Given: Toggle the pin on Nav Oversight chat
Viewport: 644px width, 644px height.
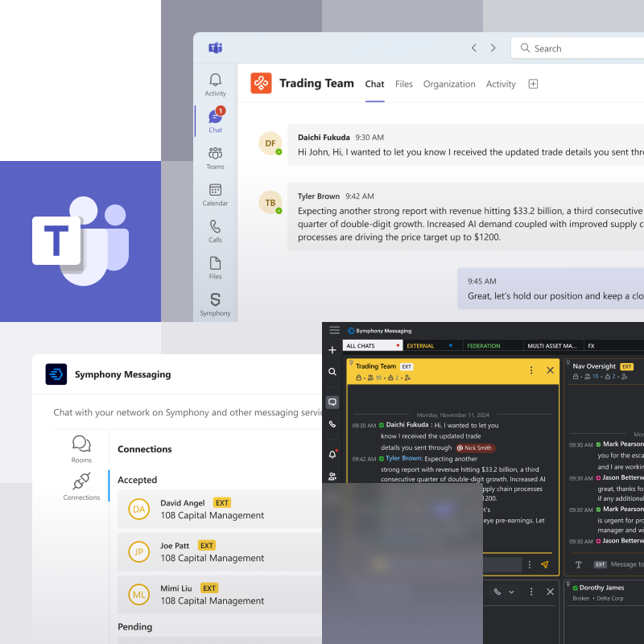Looking at the screenshot, I should (x=568, y=363).
